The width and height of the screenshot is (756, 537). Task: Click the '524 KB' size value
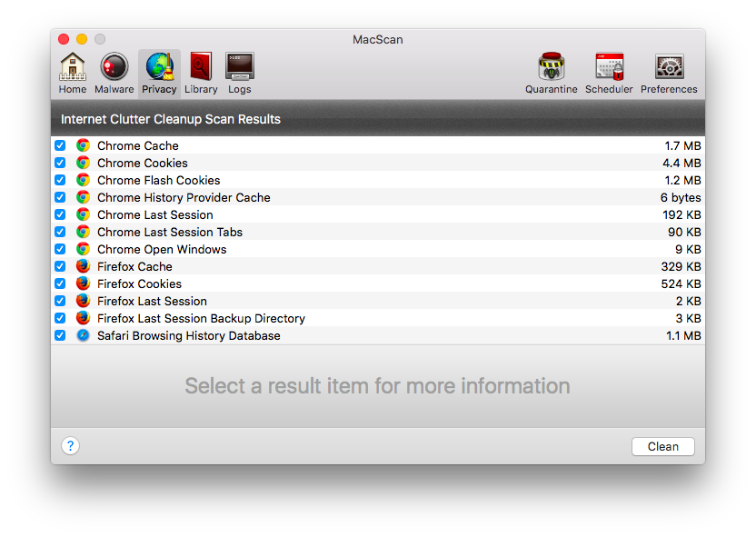point(681,283)
